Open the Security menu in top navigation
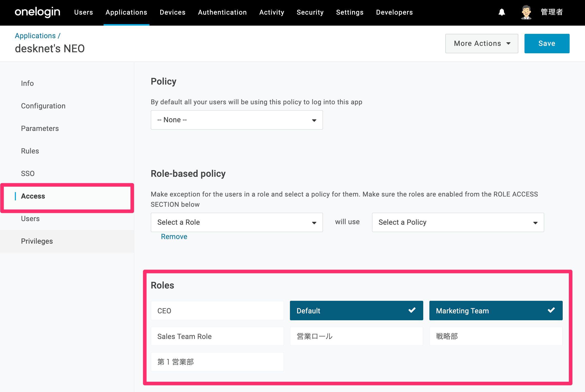The height and width of the screenshot is (392, 585). coord(310,12)
